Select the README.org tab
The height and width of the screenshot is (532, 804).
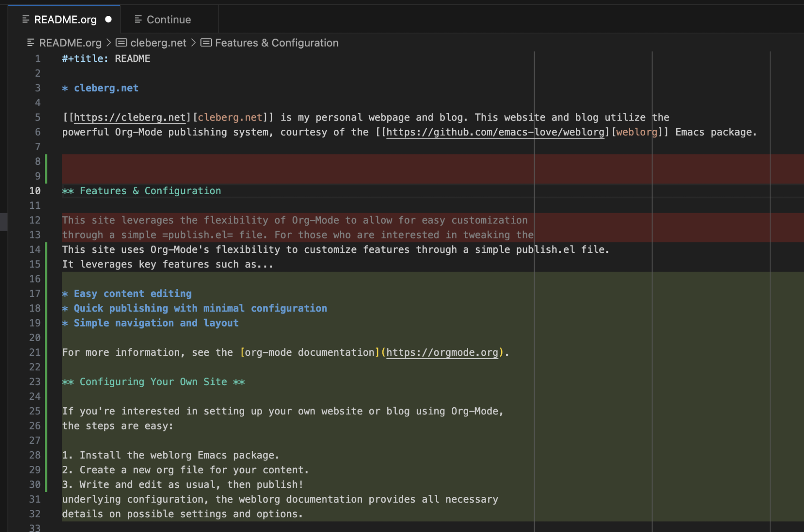pos(65,19)
